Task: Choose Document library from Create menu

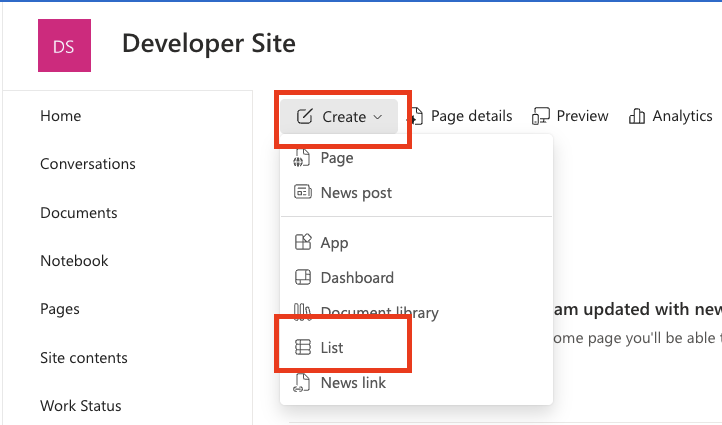Action: [416, 312]
